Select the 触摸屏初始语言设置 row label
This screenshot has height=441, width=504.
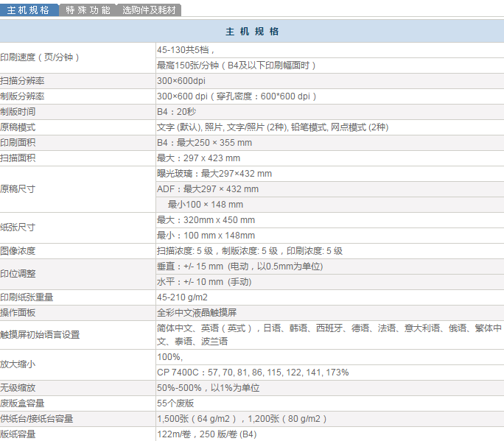click(40, 335)
